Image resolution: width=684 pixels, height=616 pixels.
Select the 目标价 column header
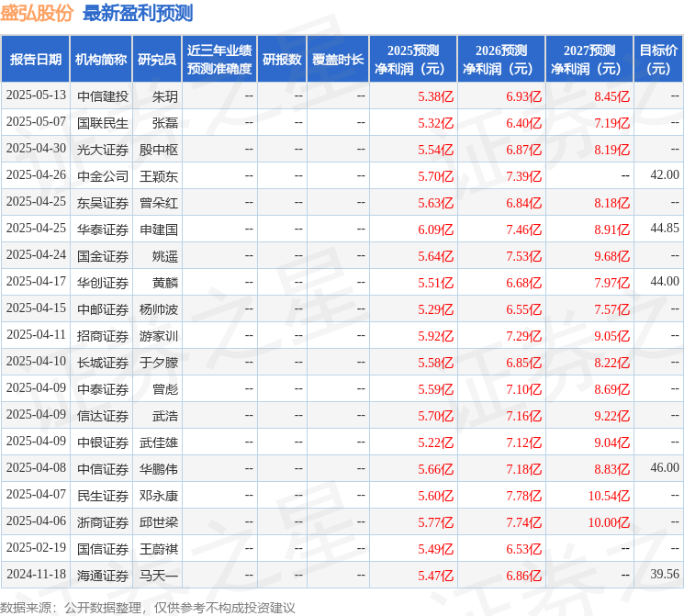(x=658, y=60)
